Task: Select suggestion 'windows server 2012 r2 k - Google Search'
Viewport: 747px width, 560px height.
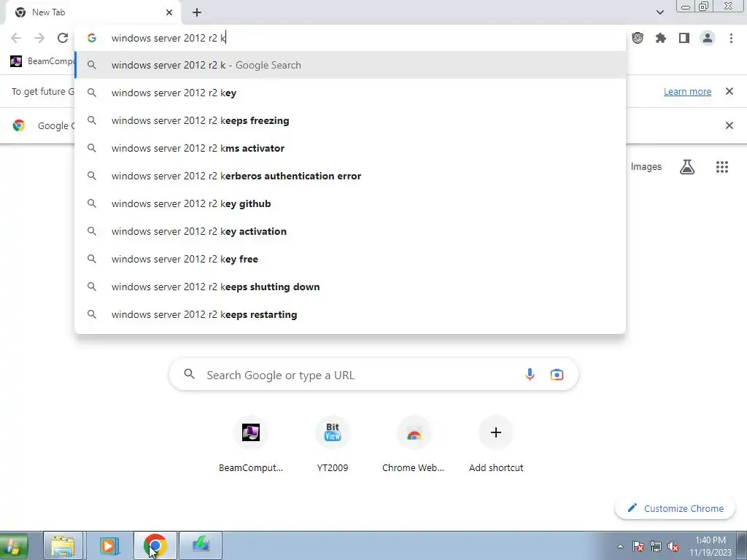Action: tap(350, 65)
